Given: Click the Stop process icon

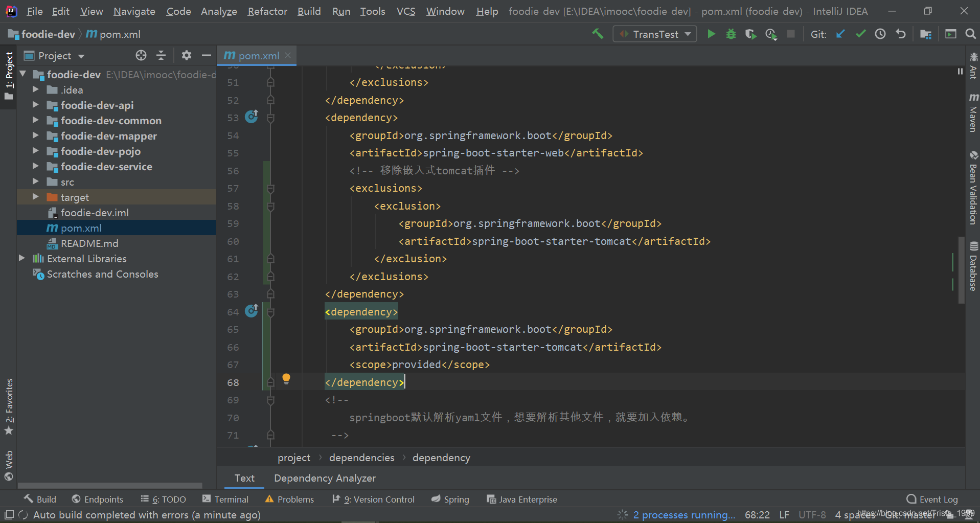Looking at the screenshot, I should [791, 34].
